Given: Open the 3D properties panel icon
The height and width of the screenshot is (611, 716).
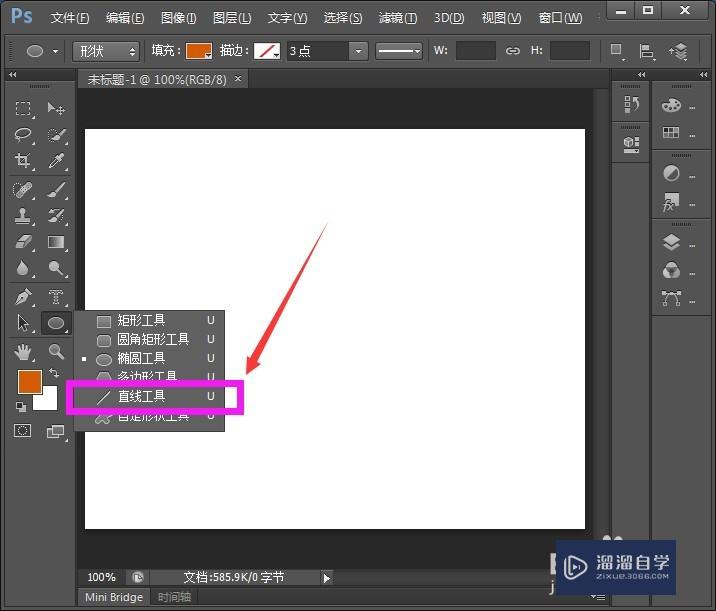Looking at the screenshot, I should (x=632, y=145).
